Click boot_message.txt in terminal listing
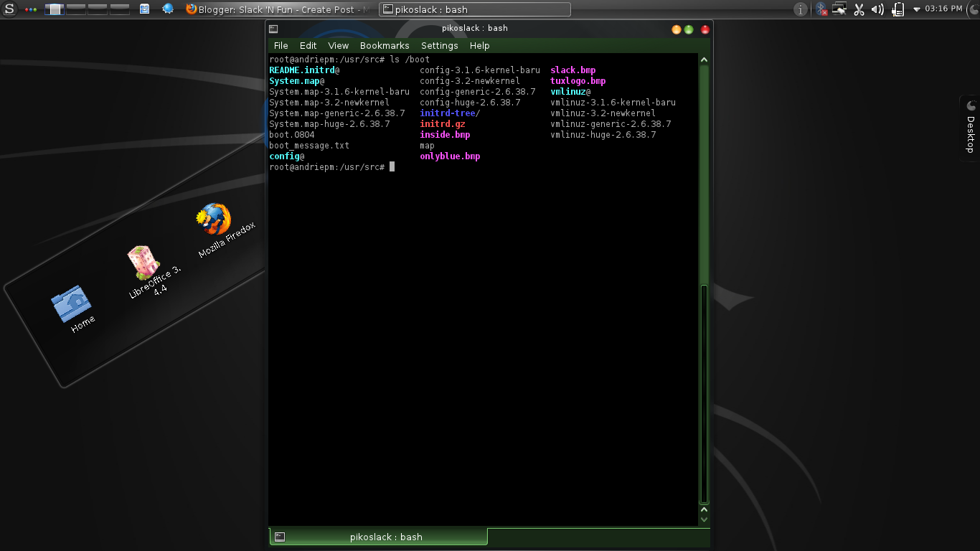 [309, 146]
